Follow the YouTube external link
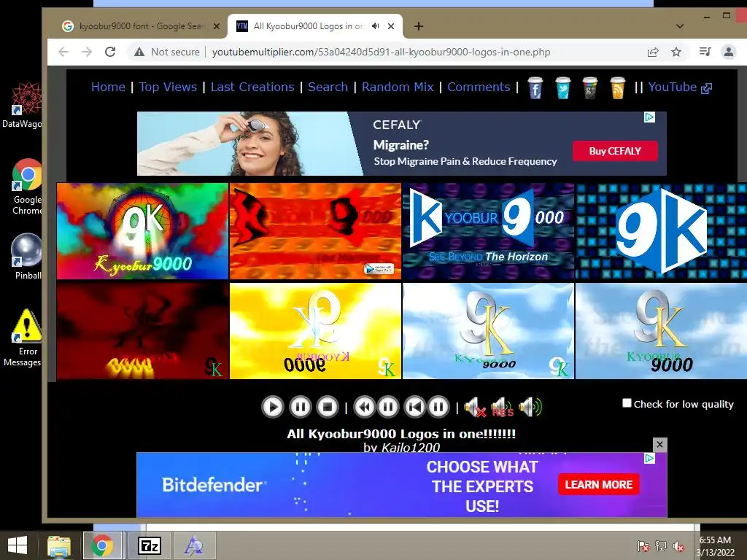The width and height of the screenshot is (747, 560). click(680, 87)
